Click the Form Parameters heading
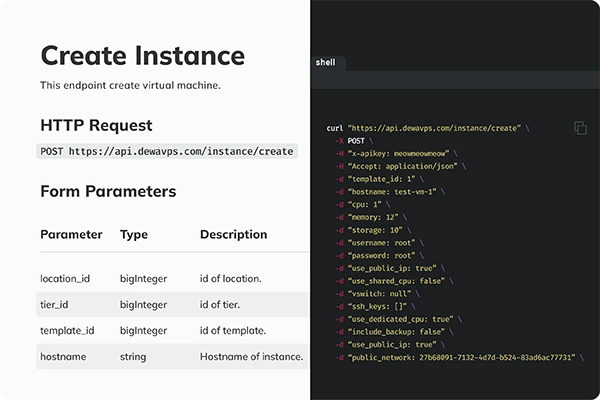 pyautogui.click(x=108, y=191)
